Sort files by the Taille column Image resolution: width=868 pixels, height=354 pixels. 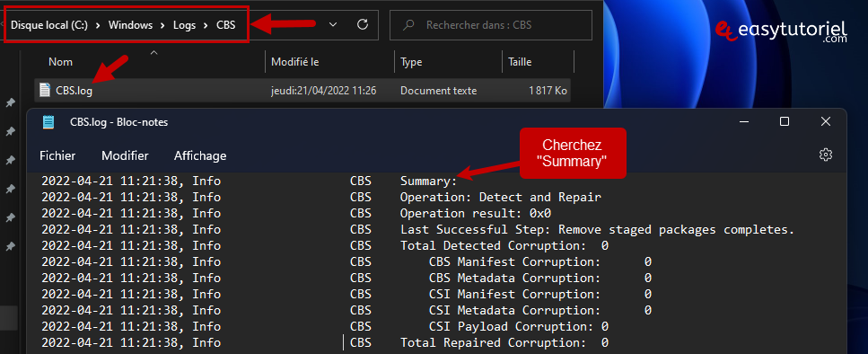[520, 62]
